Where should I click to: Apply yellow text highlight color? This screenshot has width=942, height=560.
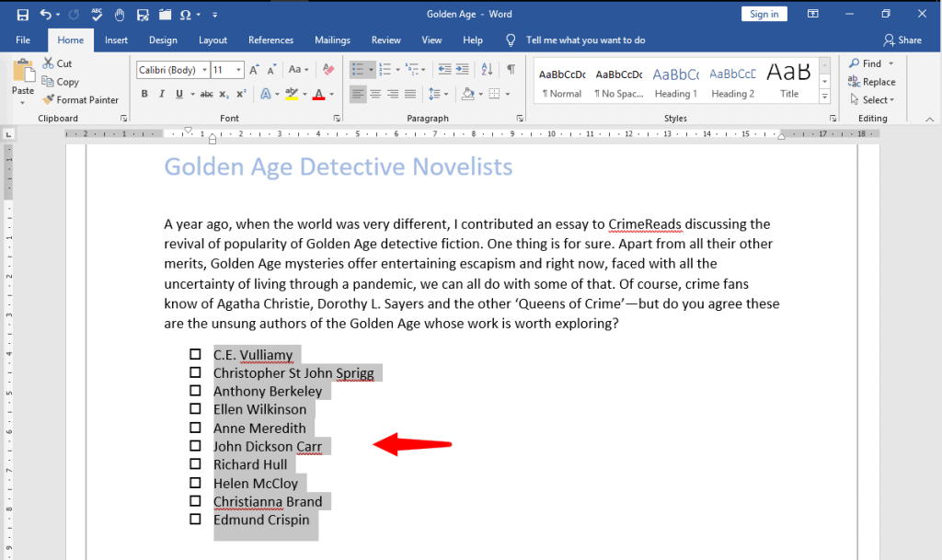pos(292,94)
